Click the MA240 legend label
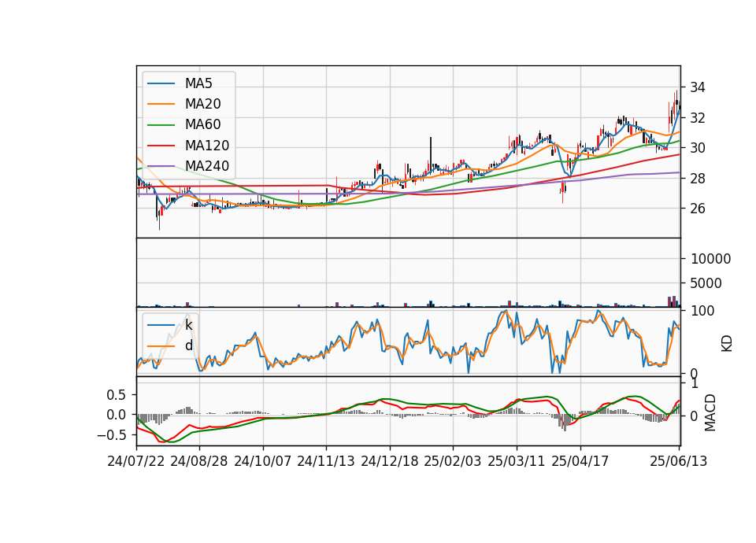Viewport: 756px width, 543px height. coord(207,166)
